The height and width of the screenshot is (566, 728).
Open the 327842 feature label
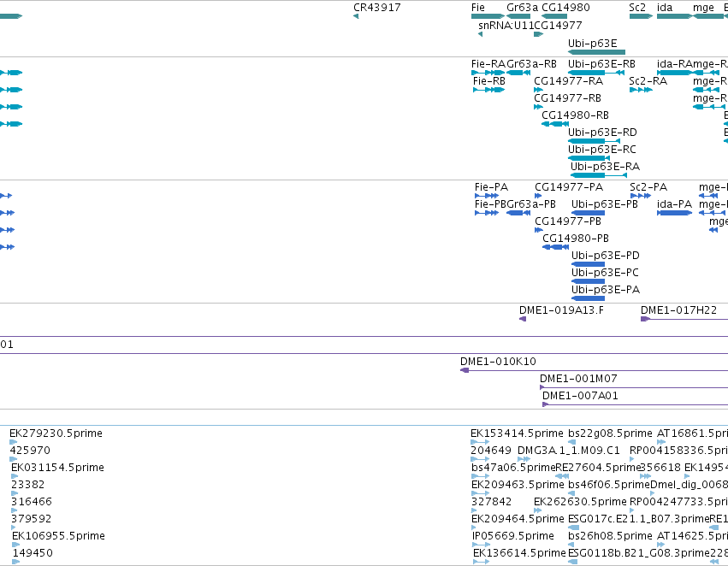point(491,502)
